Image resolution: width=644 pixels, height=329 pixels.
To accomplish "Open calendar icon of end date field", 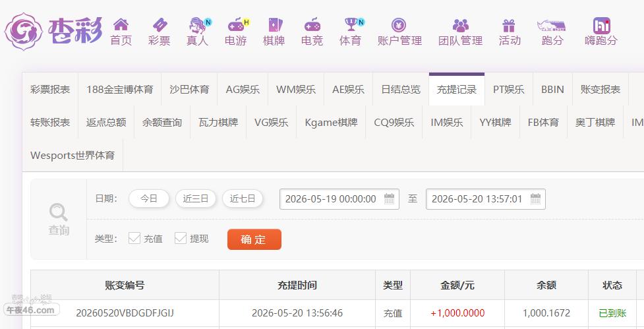I will (x=535, y=199).
